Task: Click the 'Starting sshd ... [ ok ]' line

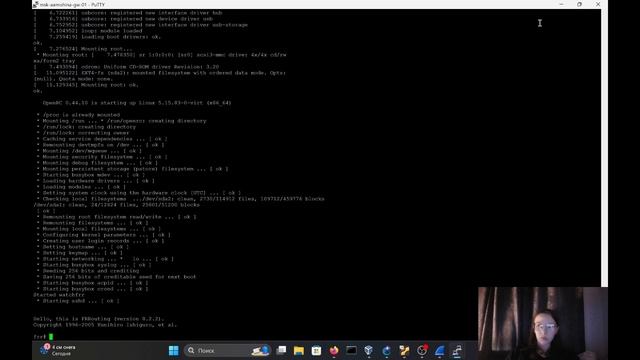Action: 78,301
